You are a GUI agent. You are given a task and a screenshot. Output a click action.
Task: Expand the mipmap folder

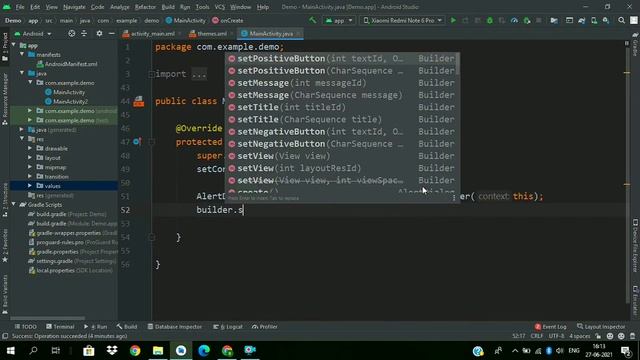pos(30,167)
